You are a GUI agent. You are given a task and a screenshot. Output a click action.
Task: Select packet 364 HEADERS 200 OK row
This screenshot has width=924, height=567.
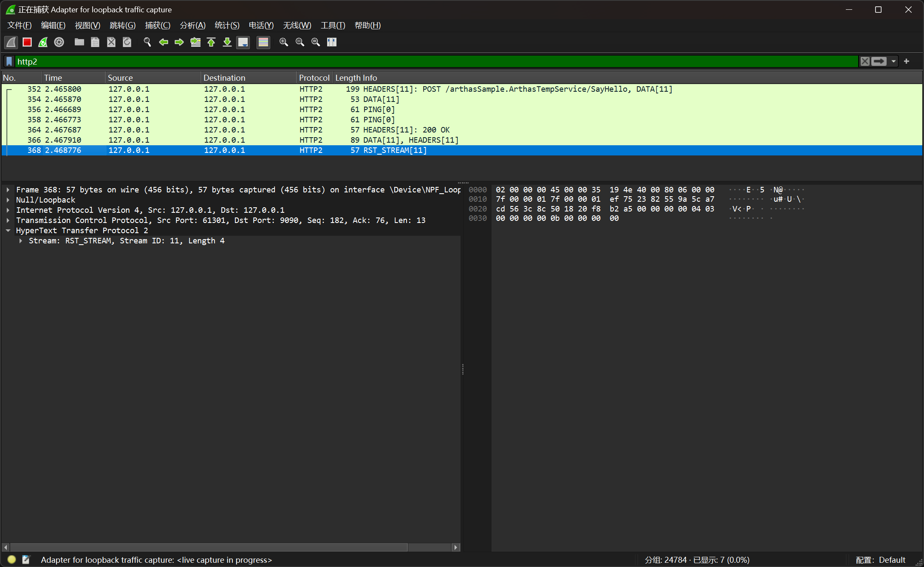[x=462, y=130]
